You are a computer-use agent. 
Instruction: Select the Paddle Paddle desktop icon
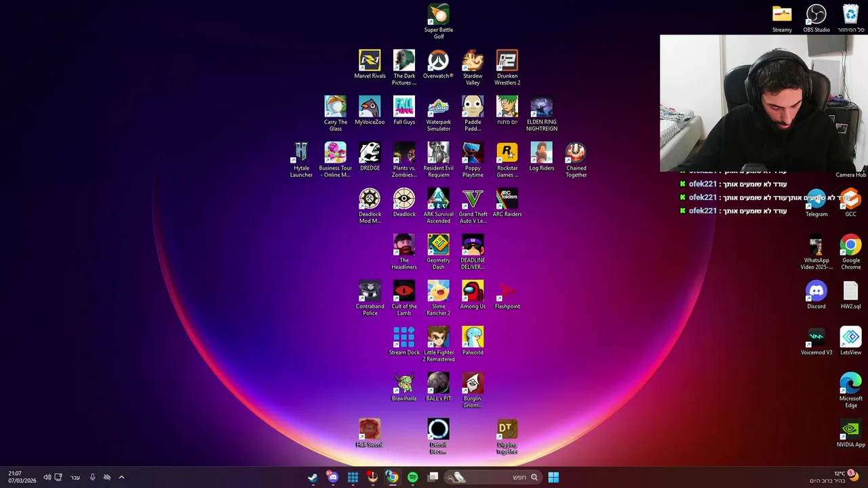point(473,114)
